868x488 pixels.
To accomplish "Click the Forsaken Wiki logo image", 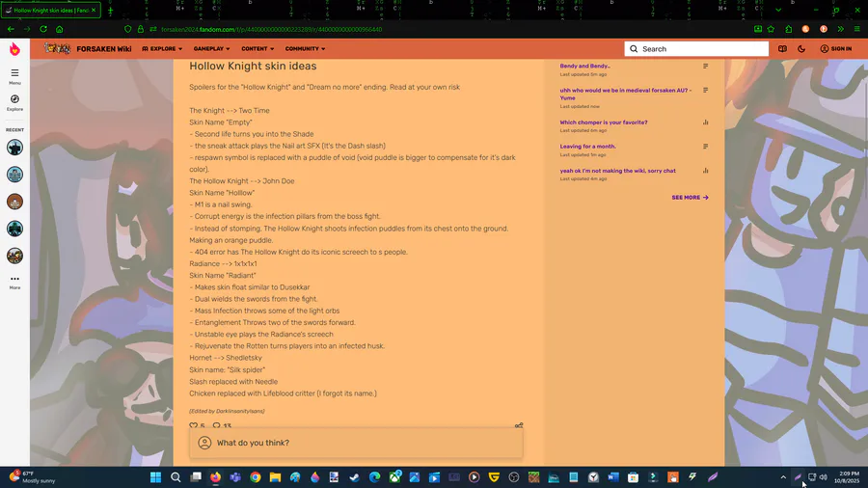I will tap(58, 48).
